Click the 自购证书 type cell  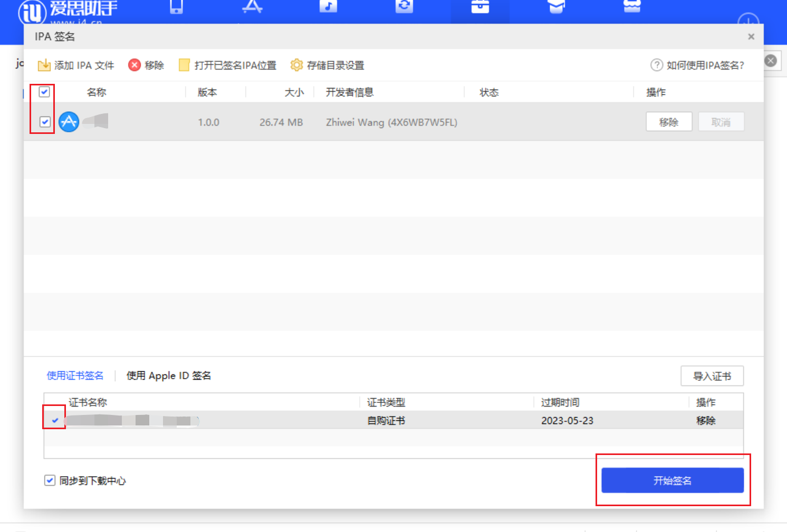click(386, 420)
